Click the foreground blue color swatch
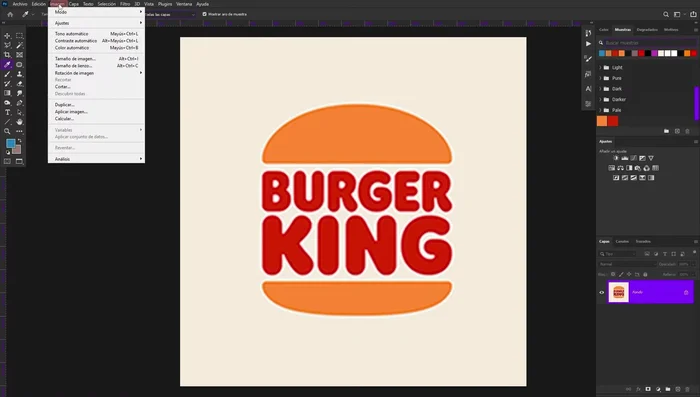The height and width of the screenshot is (397, 700). pyautogui.click(x=10, y=143)
